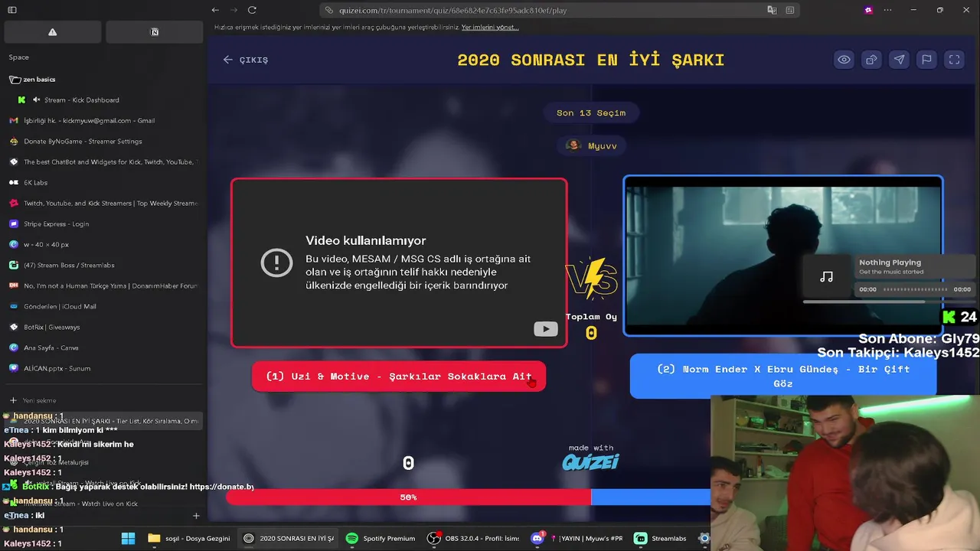Vote for Norm Ender X Ebru Gündeş - Bir Çift Göz
The height and width of the screenshot is (551, 980).
[783, 377]
